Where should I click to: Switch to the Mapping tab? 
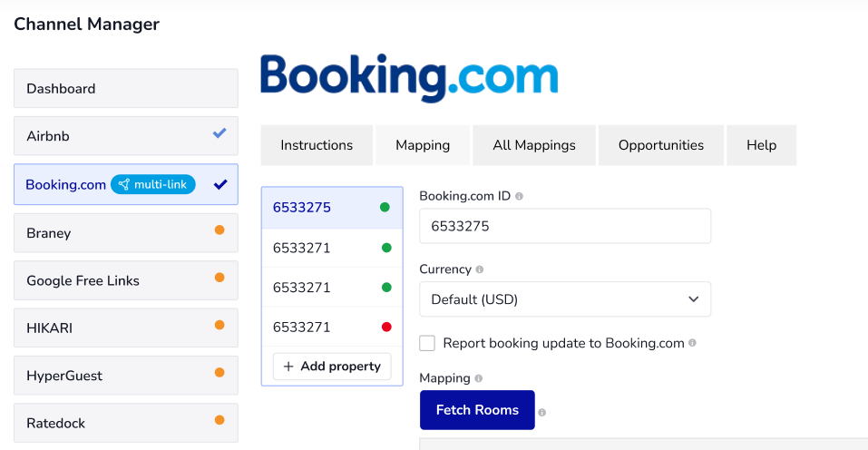point(423,145)
